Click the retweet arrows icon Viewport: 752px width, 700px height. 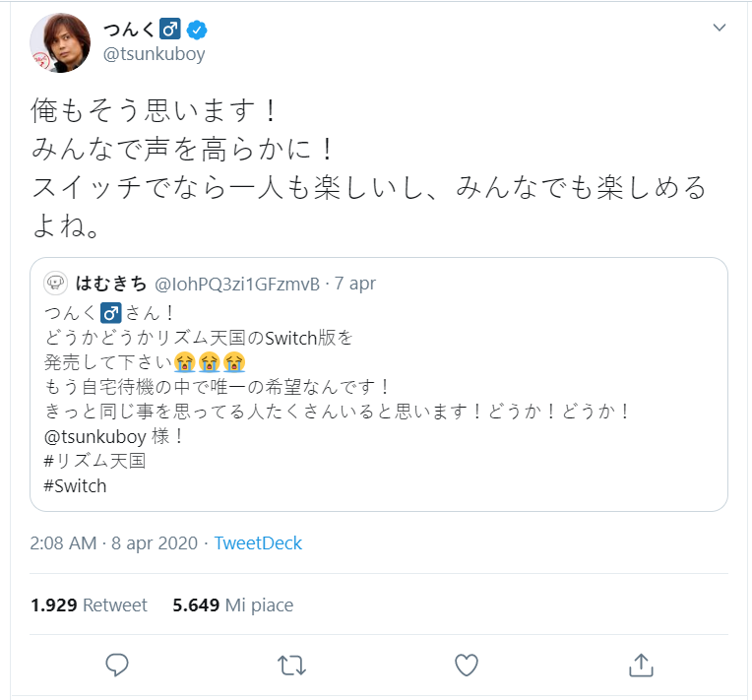tap(291, 665)
